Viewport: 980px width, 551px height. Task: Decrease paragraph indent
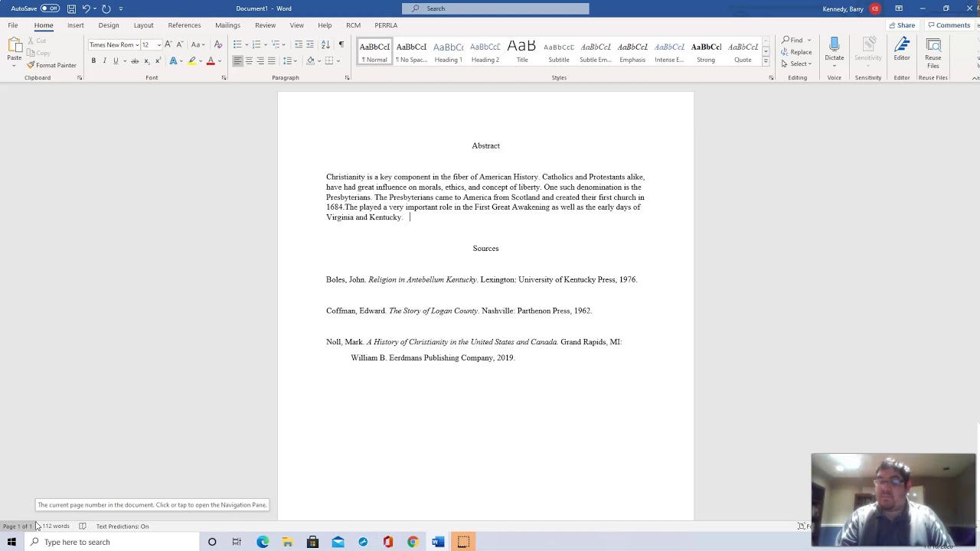point(299,44)
